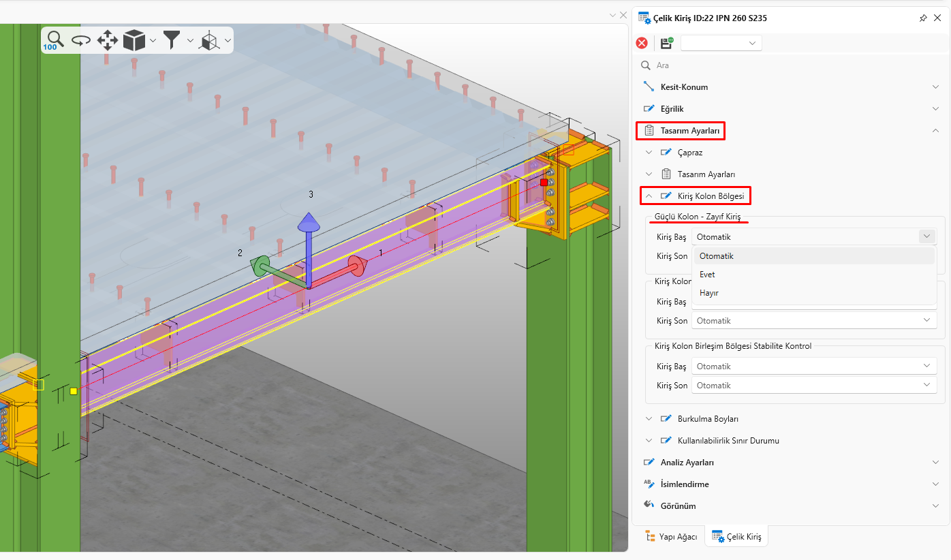Click the save settings disk icon
The height and width of the screenshot is (560, 951).
pos(666,43)
